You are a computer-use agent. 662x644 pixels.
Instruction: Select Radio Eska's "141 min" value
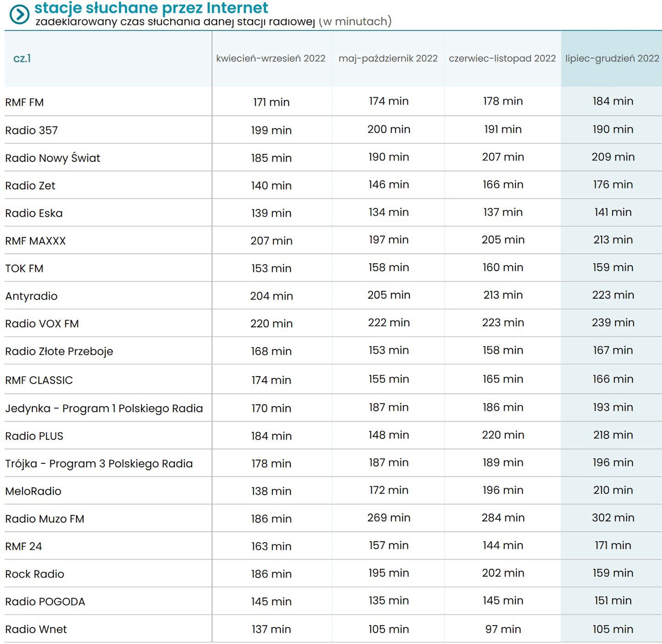tap(613, 213)
